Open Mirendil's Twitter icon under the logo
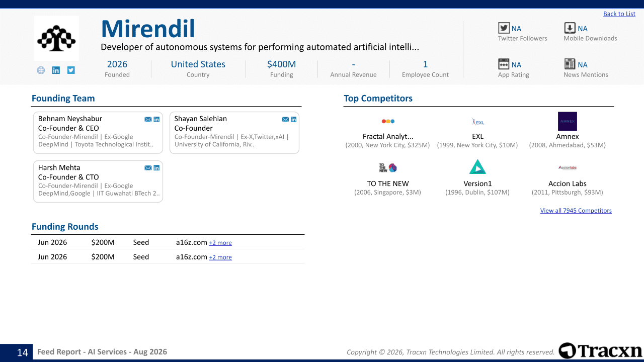Screen dimensions: 644x362 pos(71,70)
